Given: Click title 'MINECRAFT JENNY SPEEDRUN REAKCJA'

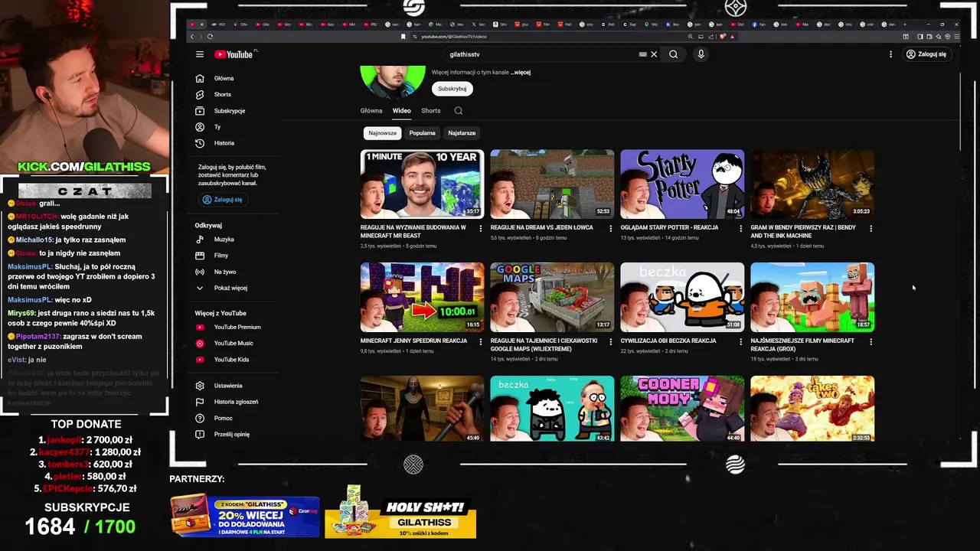Looking at the screenshot, I should (x=413, y=341).
